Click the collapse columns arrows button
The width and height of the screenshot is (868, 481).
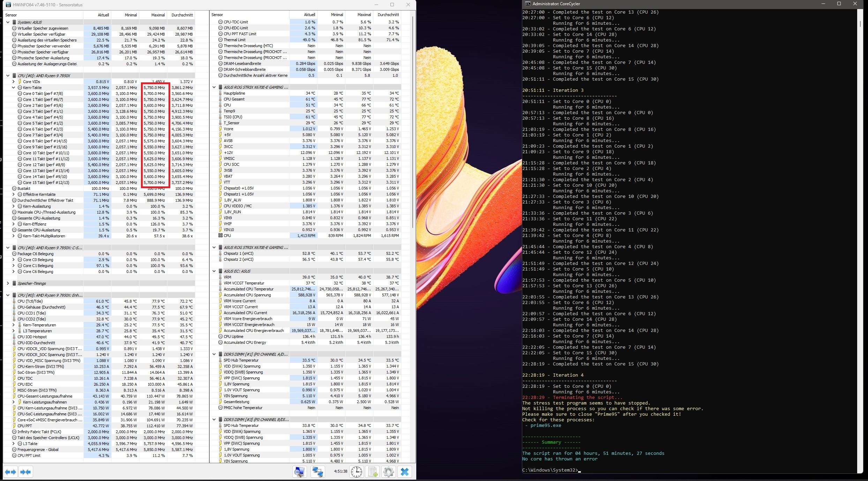(x=25, y=472)
